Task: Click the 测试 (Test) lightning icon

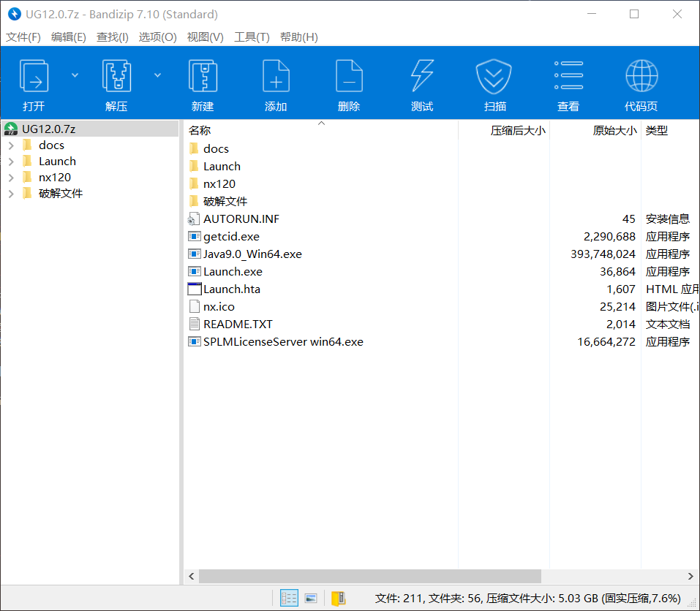Action: tap(422, 76)
